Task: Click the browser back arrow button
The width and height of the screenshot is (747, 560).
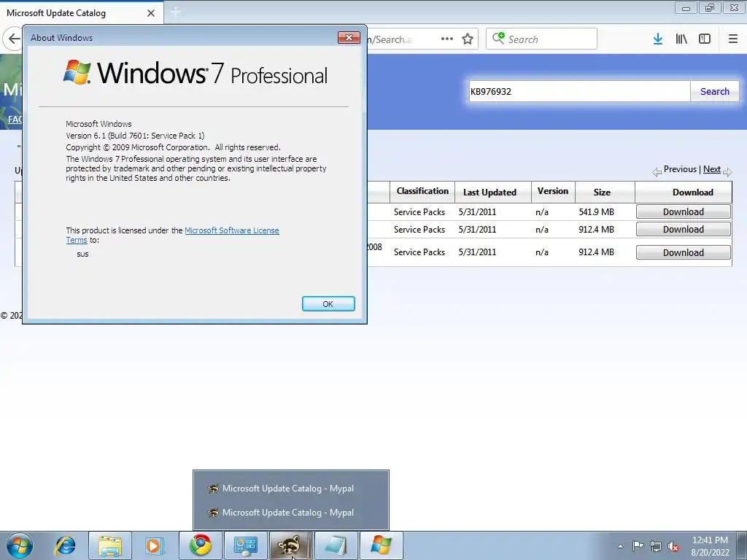Action: click(13, 39)
